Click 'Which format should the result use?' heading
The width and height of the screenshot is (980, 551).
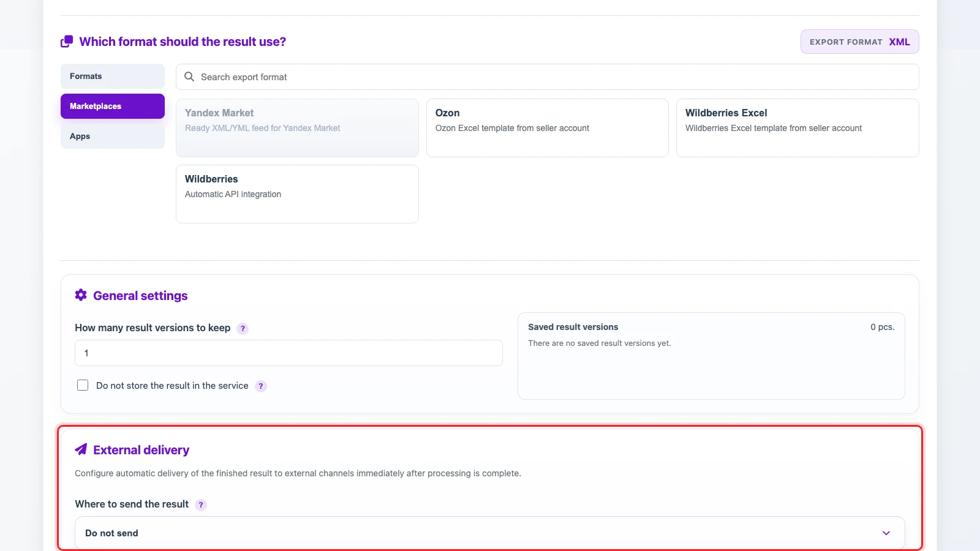click(x=183, y=42)
